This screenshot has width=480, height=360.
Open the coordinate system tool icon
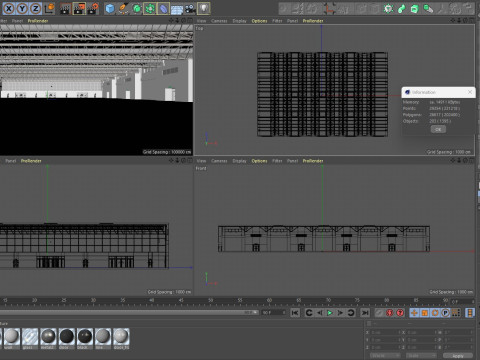(49, 8)
